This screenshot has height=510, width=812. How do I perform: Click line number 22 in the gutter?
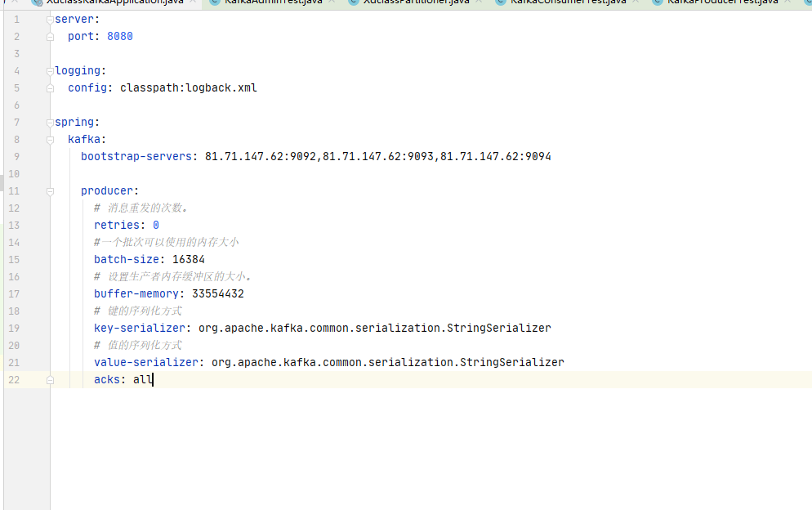click(x=14, y=379)
